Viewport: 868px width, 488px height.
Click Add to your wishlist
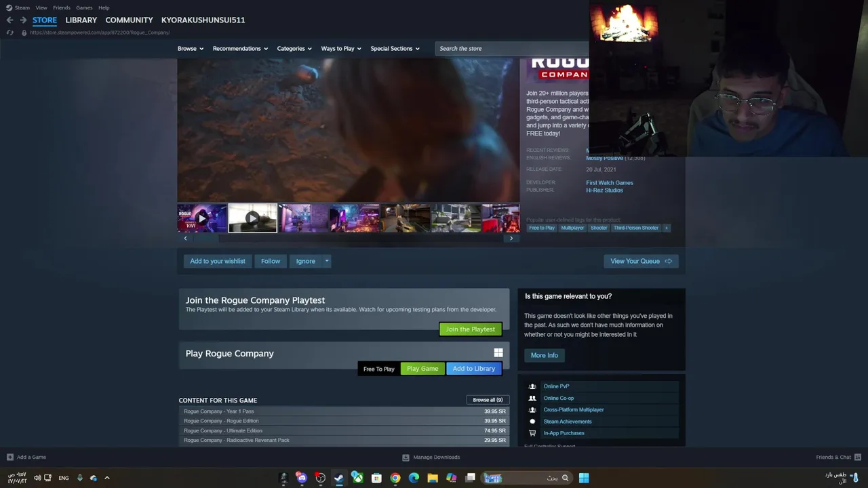[x=218, y=261]
